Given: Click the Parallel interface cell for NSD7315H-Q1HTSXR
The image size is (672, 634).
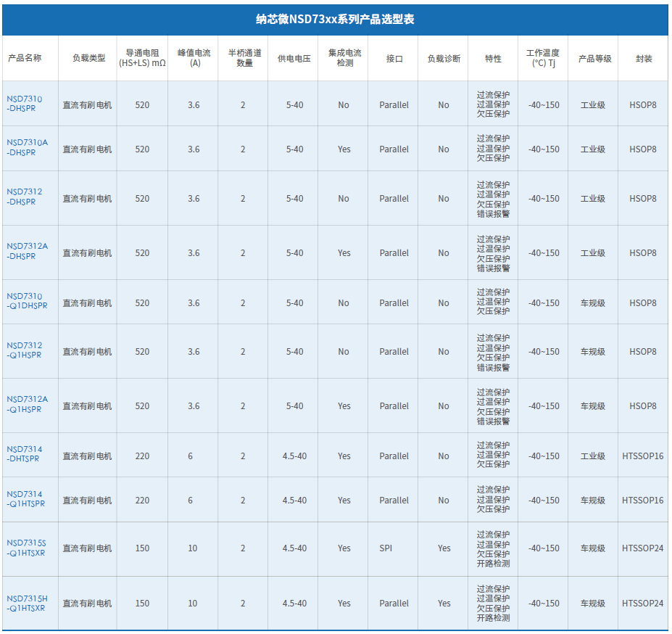Looking at the screenshot, I should point(394,604).
